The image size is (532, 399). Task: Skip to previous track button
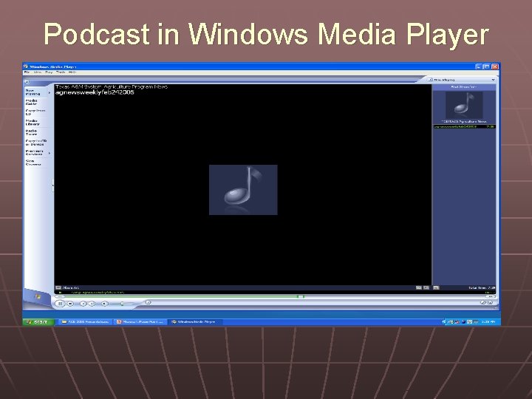[83, 304]
